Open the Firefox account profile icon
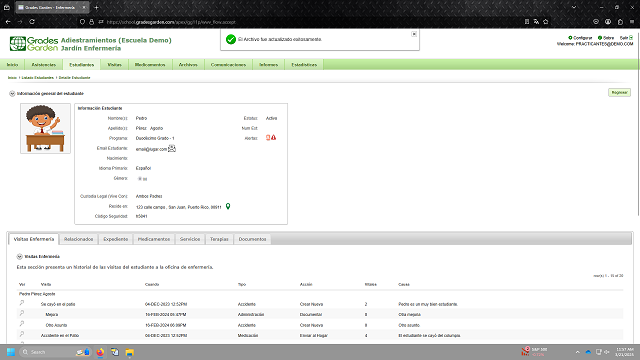640x360 pixels. coord(608,22)
